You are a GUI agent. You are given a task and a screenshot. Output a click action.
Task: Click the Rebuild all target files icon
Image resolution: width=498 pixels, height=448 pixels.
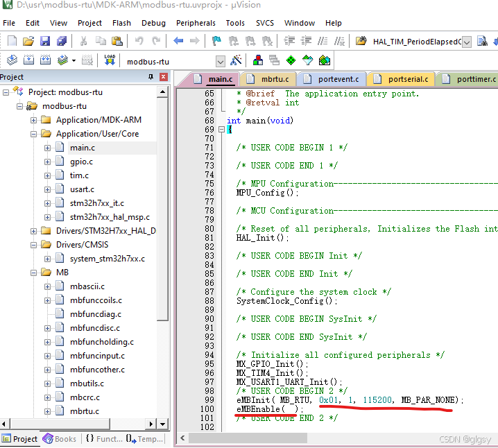[x=45, y=60]
